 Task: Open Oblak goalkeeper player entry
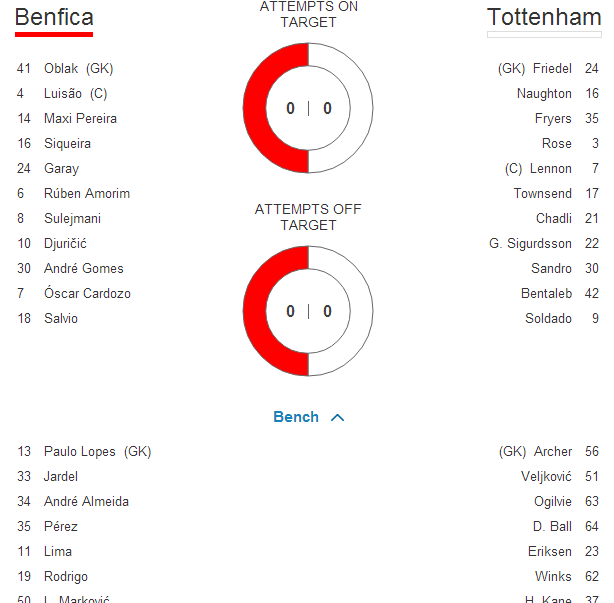pos(78,69)
